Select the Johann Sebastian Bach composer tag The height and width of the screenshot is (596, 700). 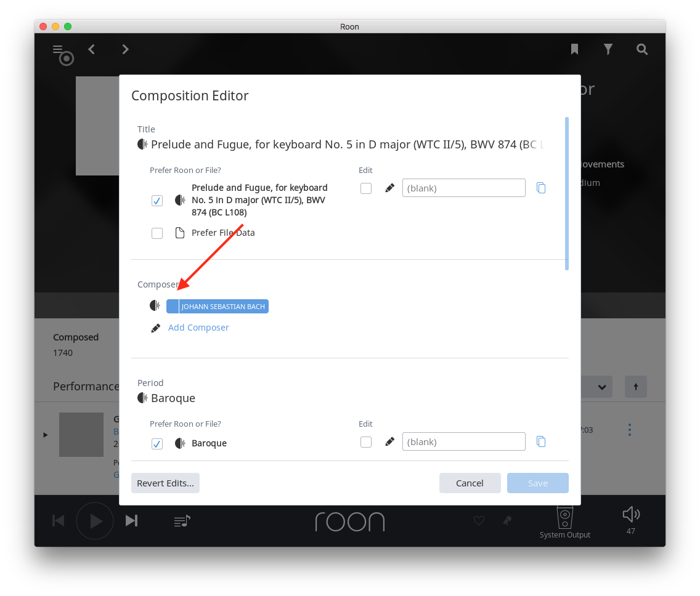(x=218, y=307)
